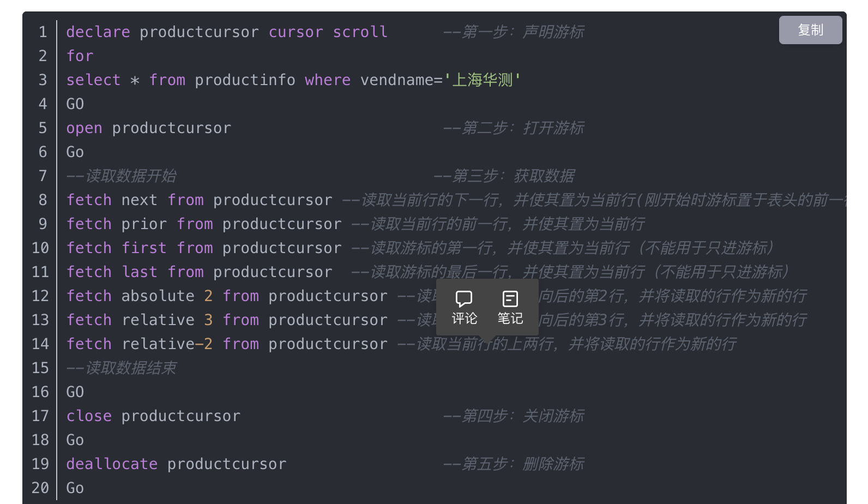Click the 复制 copy button

coord(810,30)
